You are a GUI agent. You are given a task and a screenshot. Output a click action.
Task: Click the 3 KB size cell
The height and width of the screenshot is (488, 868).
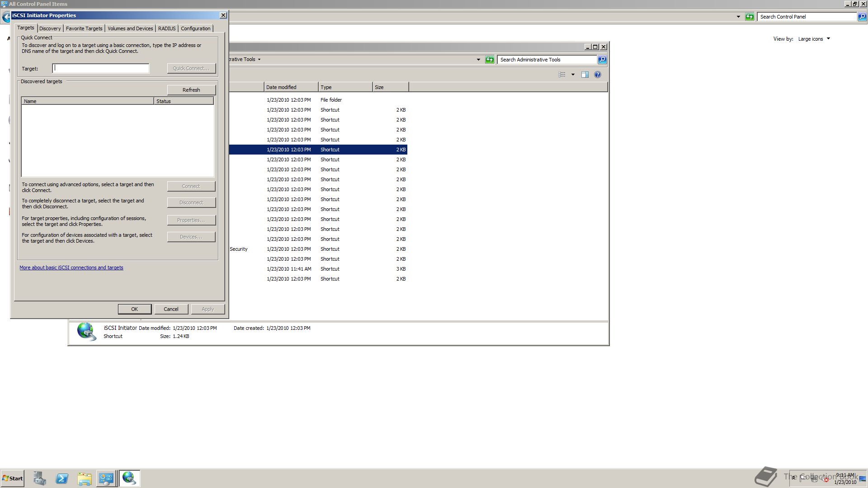[401, 269]
